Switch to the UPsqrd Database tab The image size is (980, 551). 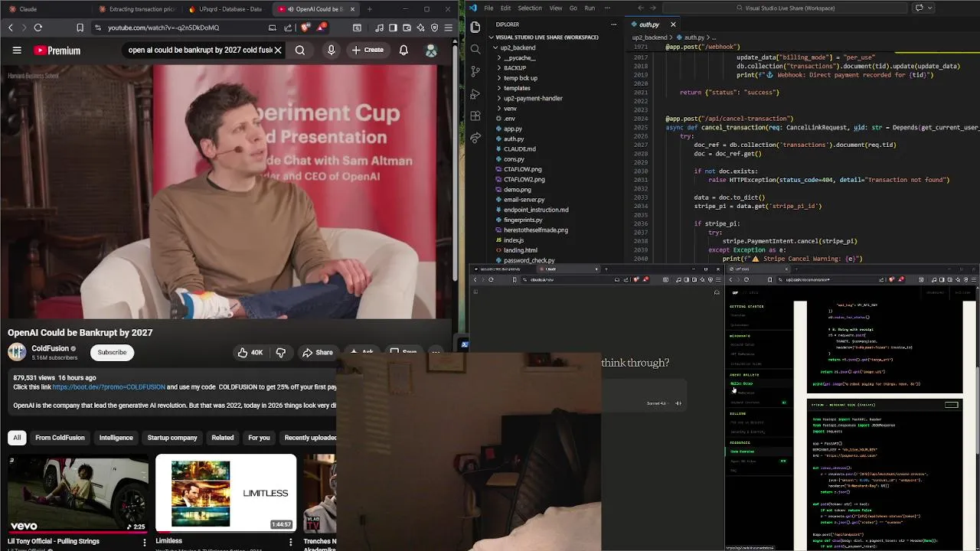pyautogui.click(x=227, y=9)
